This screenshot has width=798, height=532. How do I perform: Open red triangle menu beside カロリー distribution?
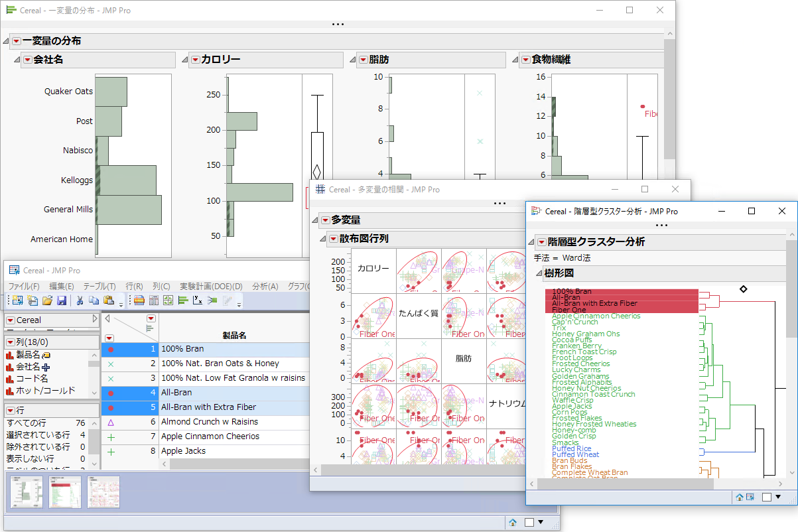[195, 60]
